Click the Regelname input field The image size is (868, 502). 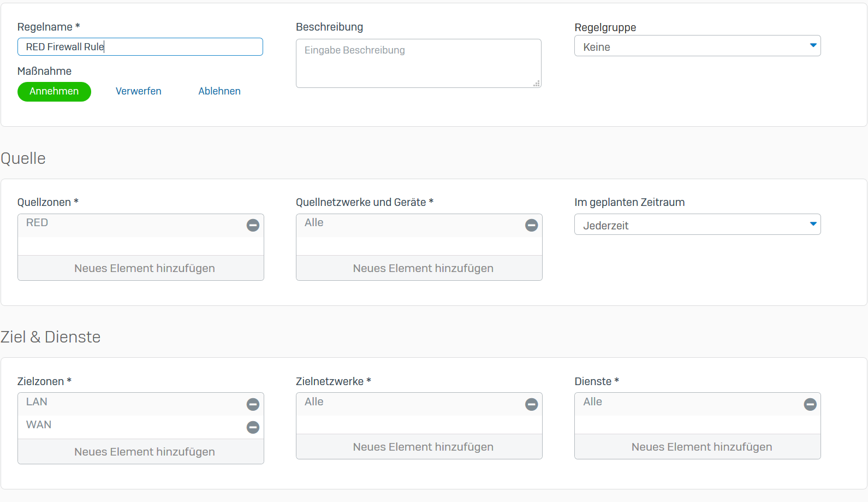pyautogui.click(x=140, y=47)
